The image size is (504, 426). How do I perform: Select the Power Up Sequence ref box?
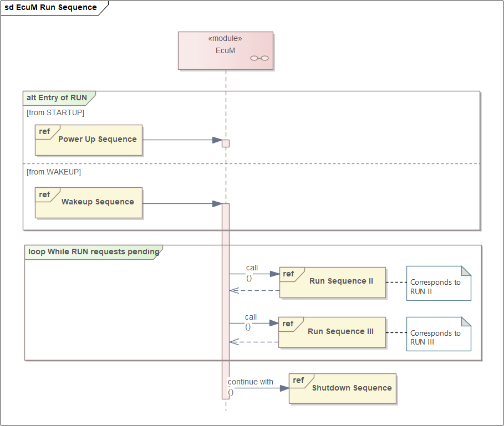pyautogui.click(x=89, y=140)
